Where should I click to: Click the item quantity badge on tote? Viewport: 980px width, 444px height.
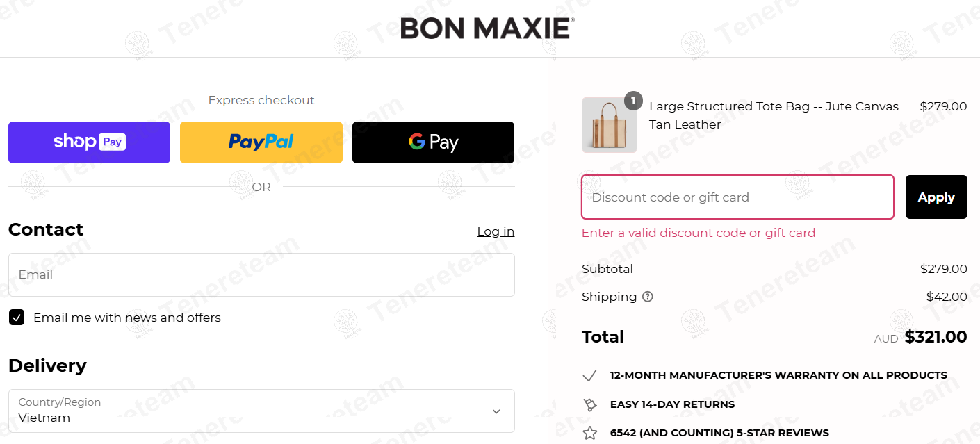point(632,101)
